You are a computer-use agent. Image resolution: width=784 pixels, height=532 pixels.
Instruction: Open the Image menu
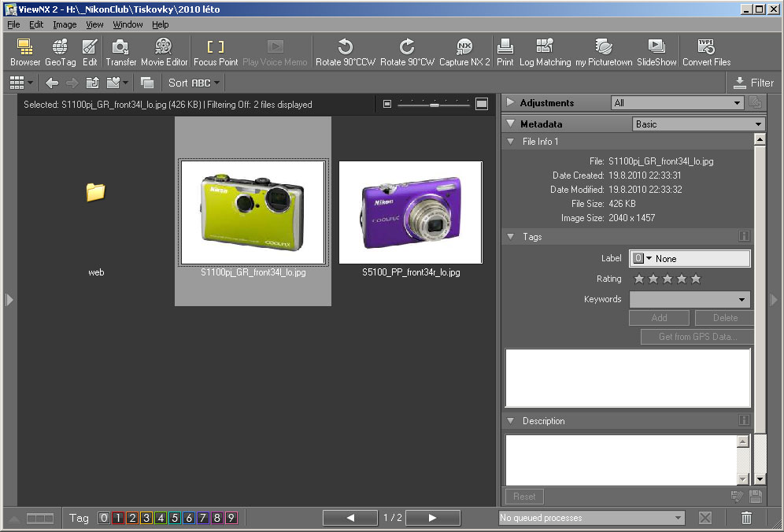click(65, 24)
